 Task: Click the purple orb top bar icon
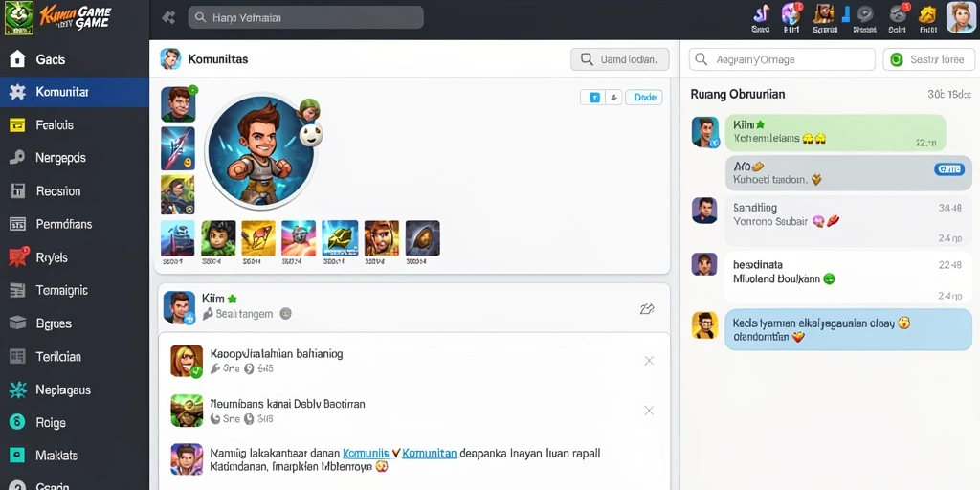click(791, 13)
